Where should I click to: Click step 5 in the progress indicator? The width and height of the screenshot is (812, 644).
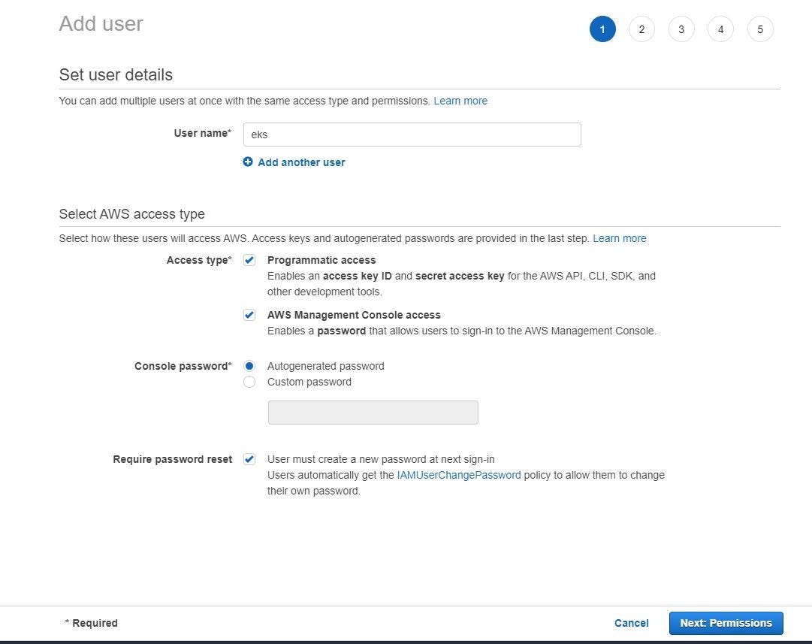click(x=759, y=29)
